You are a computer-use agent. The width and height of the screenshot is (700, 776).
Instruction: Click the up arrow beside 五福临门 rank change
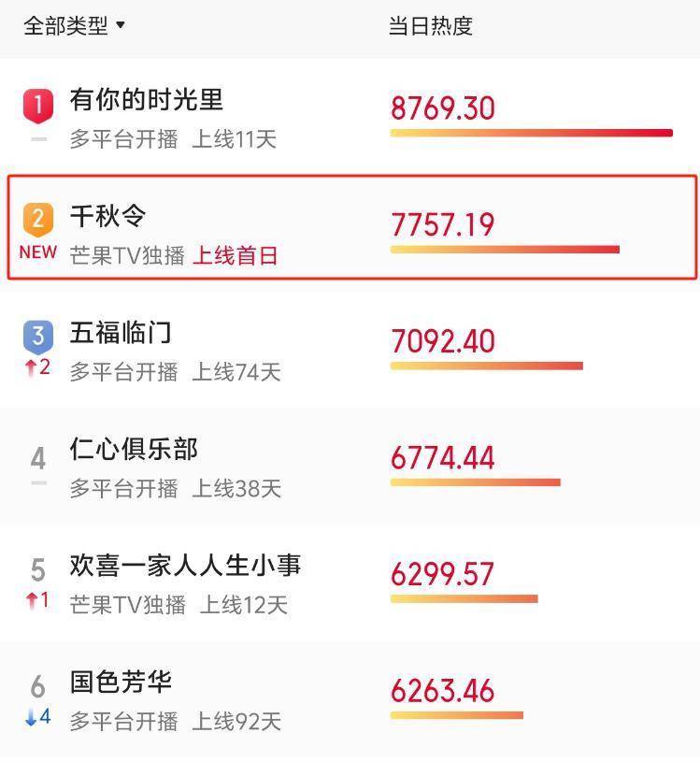[x=31, y=367]
